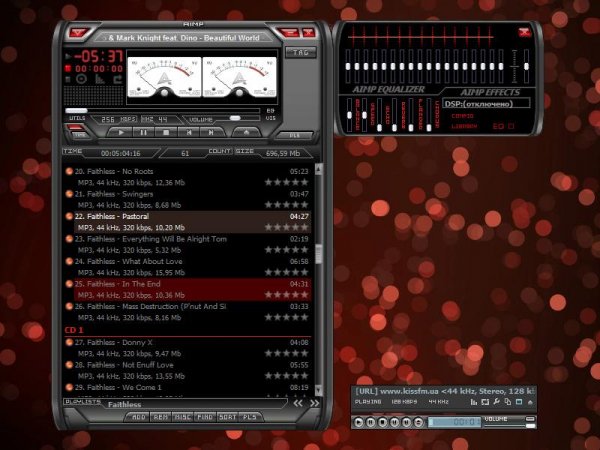This screenshot has height=450, width=600.
Task: Open the MISC playlist menu
Action: [183, 417]
